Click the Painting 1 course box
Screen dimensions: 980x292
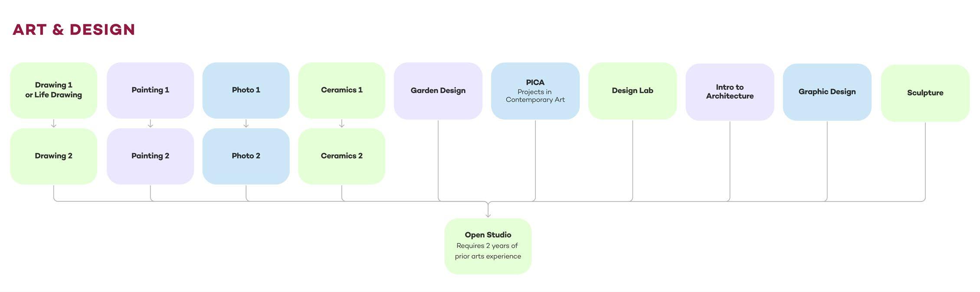click(x=150, y=90)
